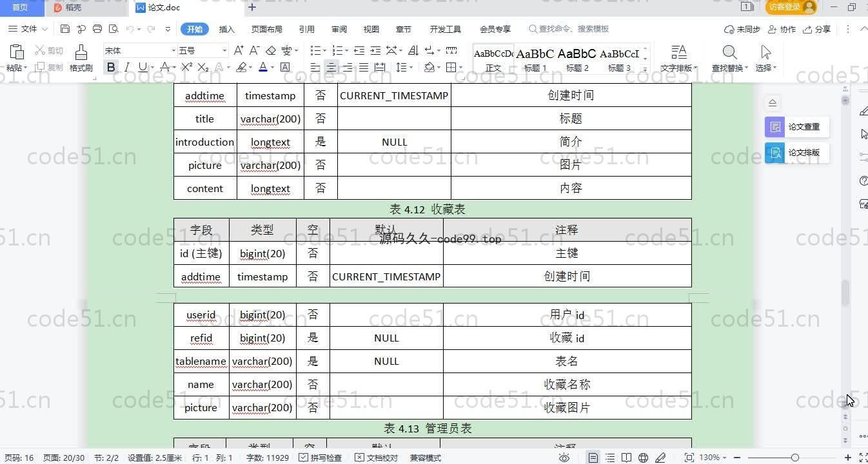Click the 未同步 sync button

(742, 29)
